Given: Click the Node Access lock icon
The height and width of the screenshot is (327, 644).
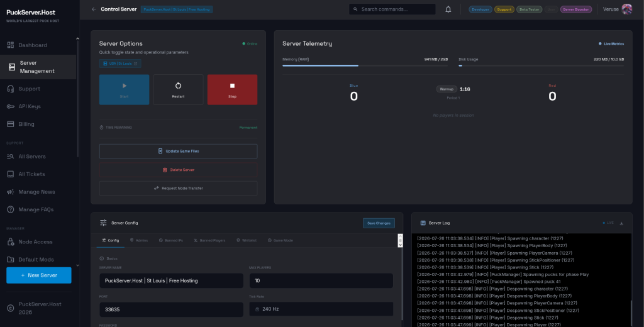Looking at the screenshot, I should click(11, 242).
